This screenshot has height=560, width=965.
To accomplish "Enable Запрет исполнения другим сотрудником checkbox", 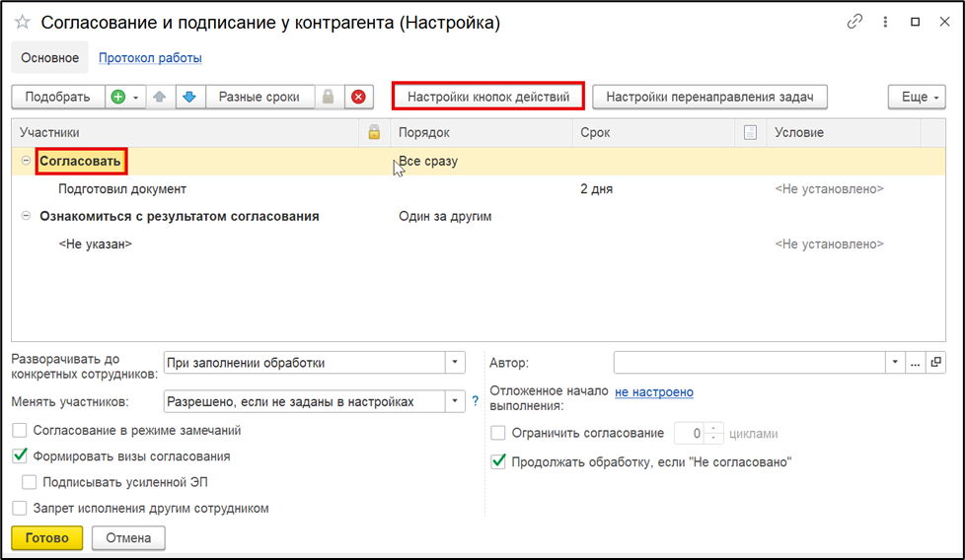I will pyautogui.click(x=20, y=509).
